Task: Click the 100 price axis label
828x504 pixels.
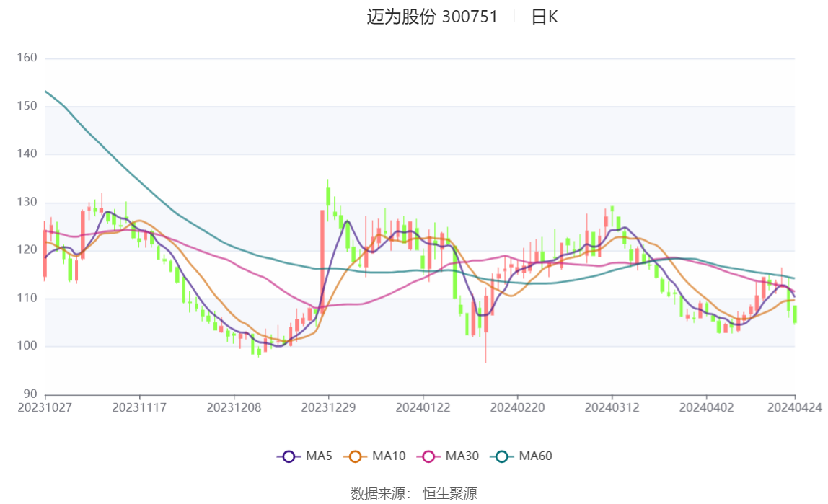Action: pyautogui.click(x=27, y=345)
